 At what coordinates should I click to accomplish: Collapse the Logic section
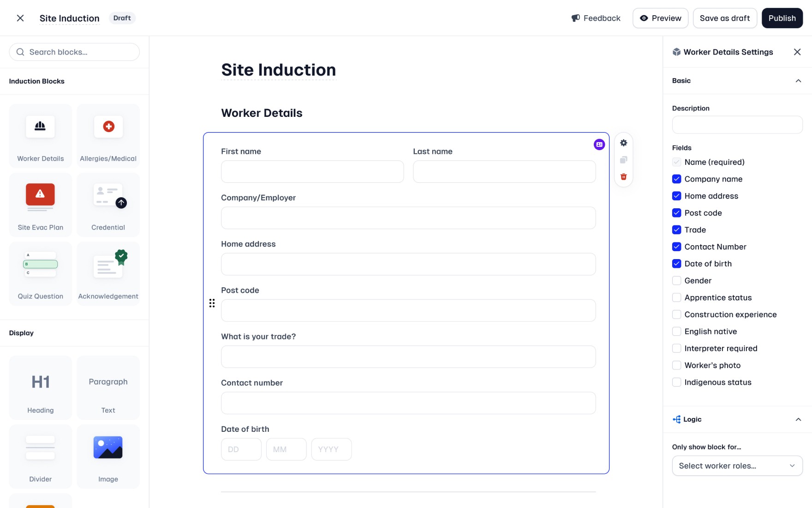click(798, 419)
